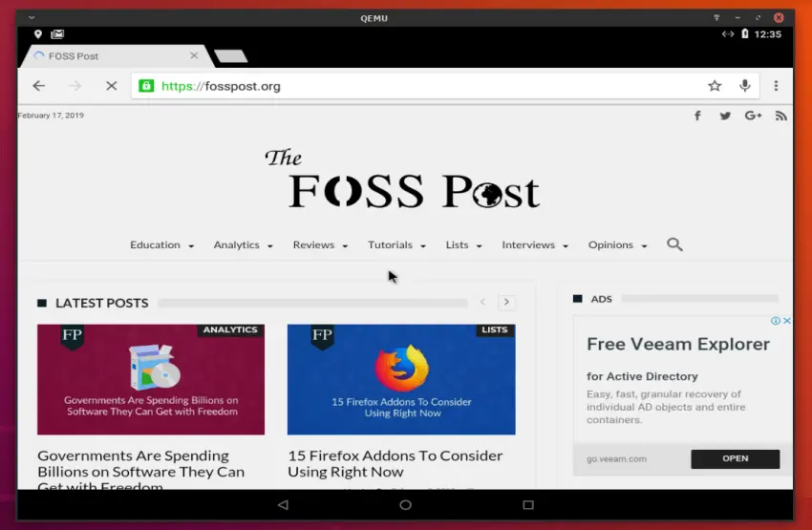Open a new tab button

click(231, 56)
